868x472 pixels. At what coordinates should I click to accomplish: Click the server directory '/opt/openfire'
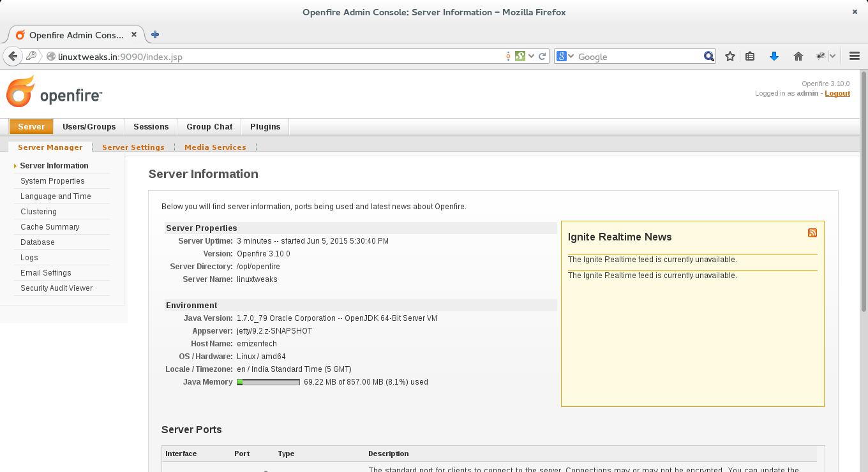click(258, 267)
